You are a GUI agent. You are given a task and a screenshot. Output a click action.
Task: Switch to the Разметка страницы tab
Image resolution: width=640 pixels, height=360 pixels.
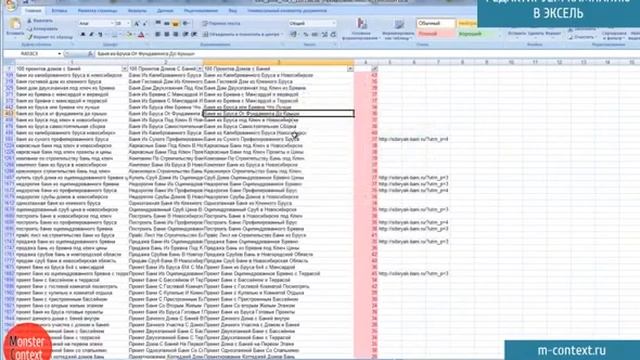98,11
